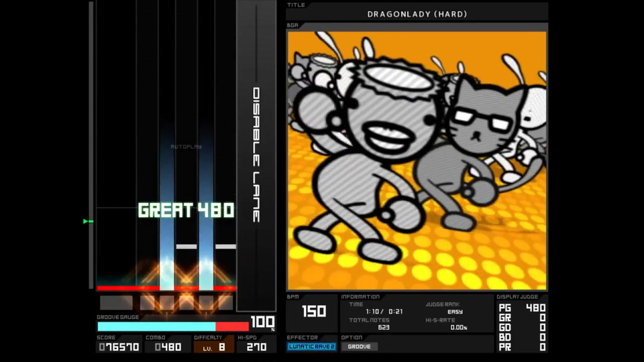This screenshot has width=644, height=362.
Task: Click the score value 076570
Action: coord(119,347)
